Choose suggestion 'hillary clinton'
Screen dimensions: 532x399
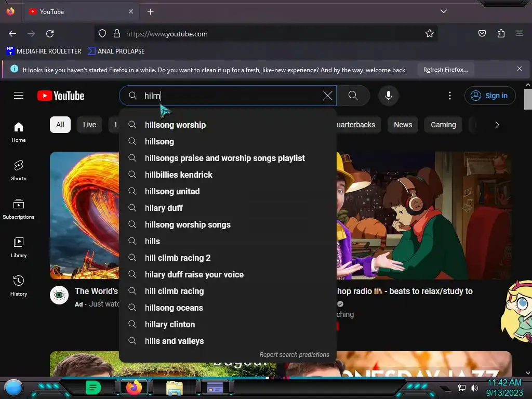[228, 324]
